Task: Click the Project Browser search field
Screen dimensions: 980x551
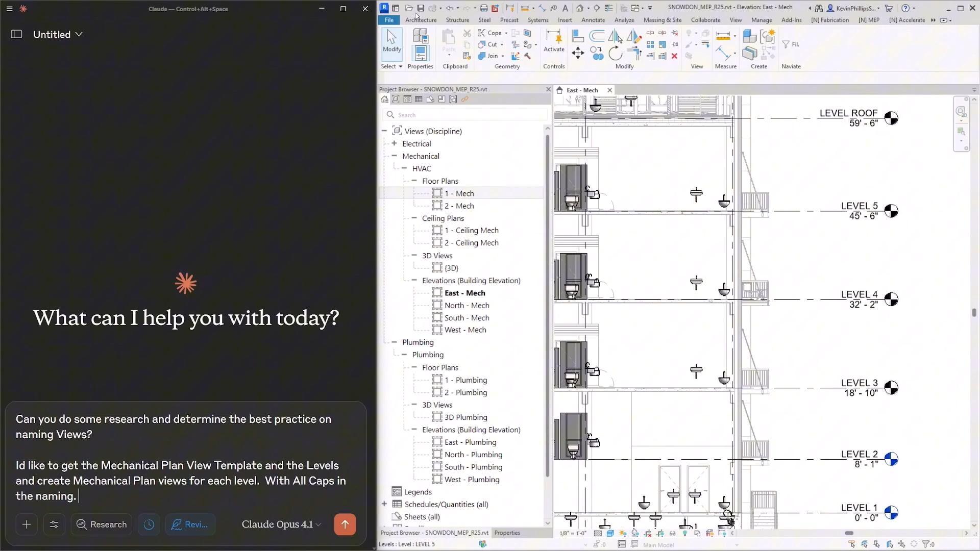Action: pyautogui.click(x=464, y=115)
